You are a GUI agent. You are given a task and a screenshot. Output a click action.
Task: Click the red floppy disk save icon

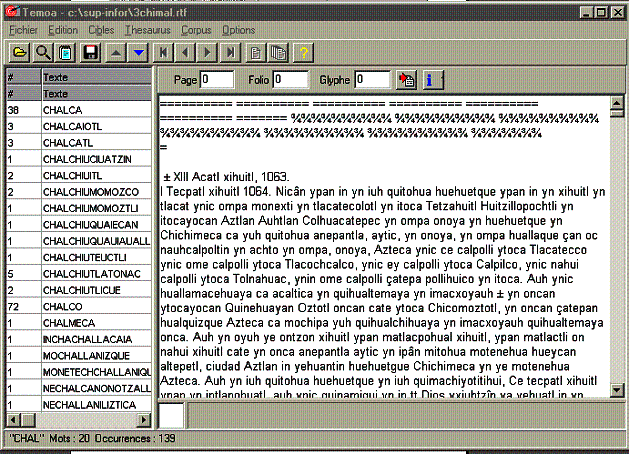[x=91, y=51]
